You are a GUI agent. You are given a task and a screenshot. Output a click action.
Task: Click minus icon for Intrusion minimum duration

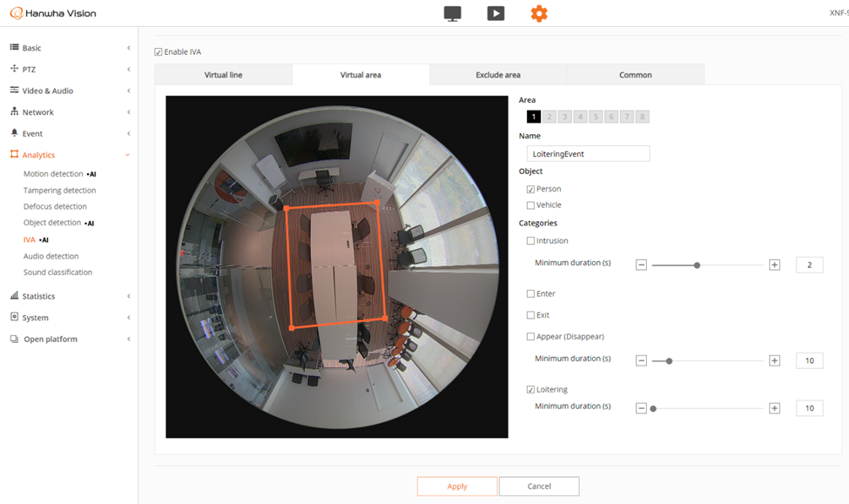point(642,265)
